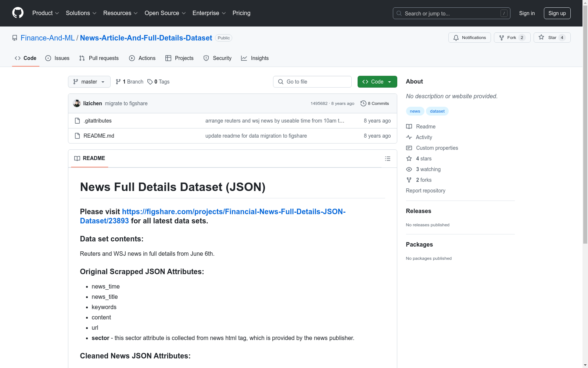Click the Activity pulse icon

[x=409, y=137]
